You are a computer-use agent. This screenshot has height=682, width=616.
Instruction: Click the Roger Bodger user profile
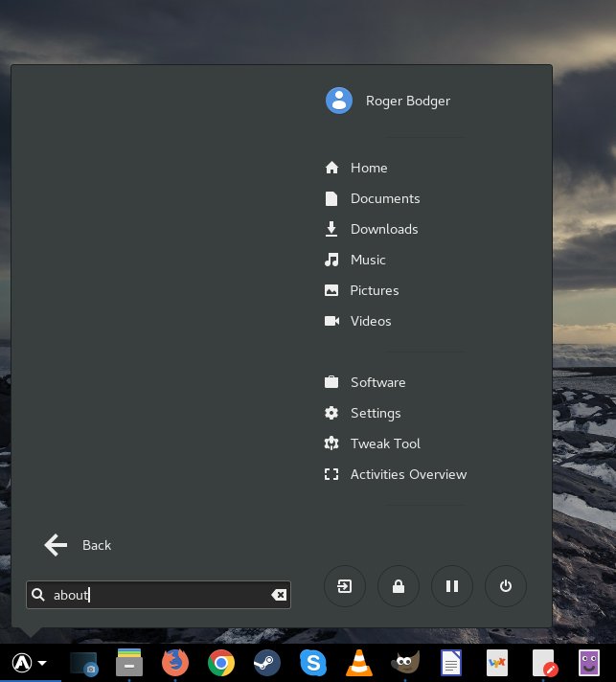pos(406,101)
